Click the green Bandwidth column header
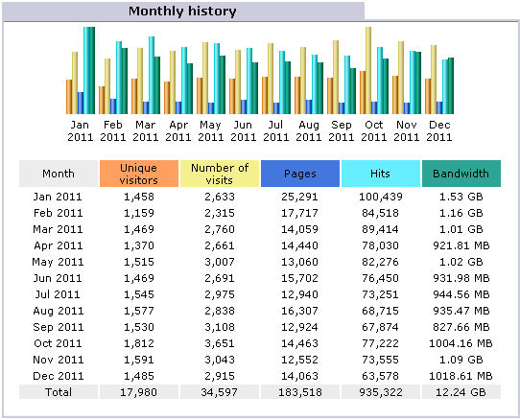520x420 pixels. (x=461, y=174)
